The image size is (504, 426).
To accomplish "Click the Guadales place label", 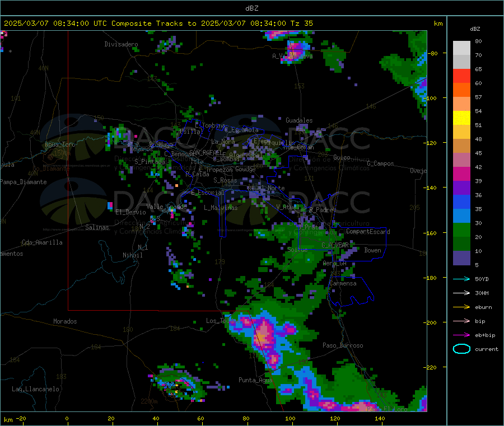I will [x=299, y=120].
